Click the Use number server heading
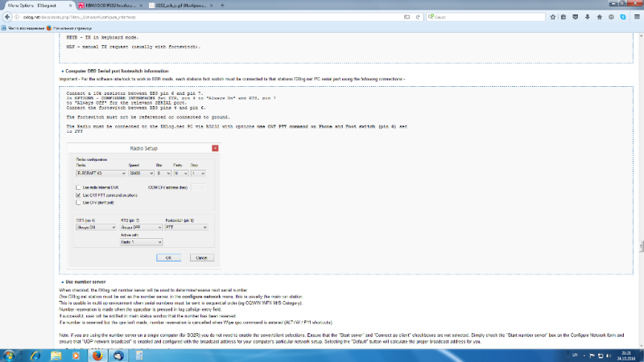Viewport: 644px width, 362px height. pyautogui.click(x=85, y=282)
